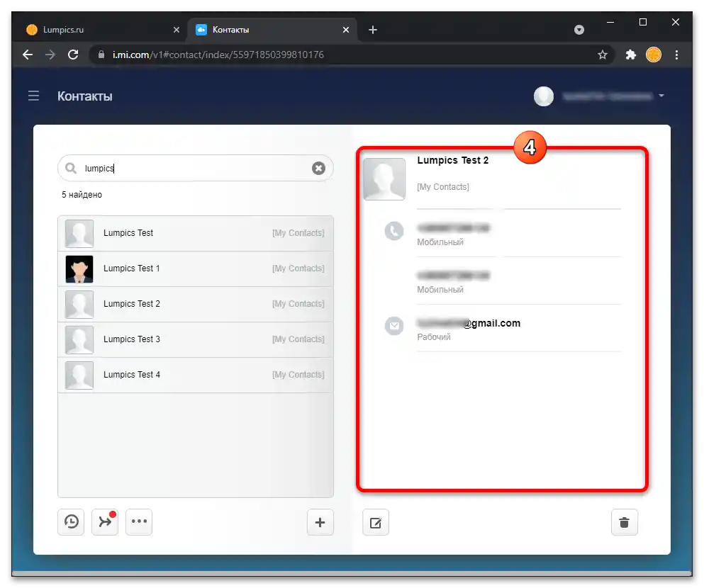Click the Lumpics Test 1 avatar photo
Screen dimensions: 704x588
click(79, 269)
